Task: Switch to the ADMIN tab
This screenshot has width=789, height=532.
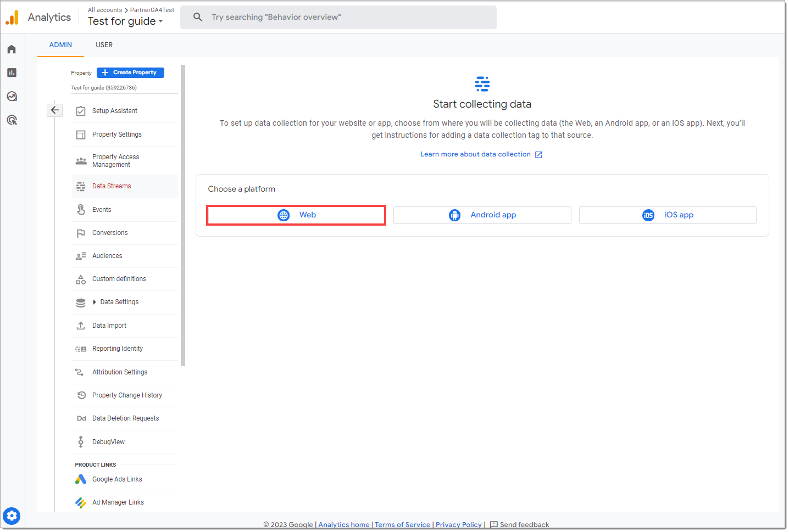Action: 60,45
